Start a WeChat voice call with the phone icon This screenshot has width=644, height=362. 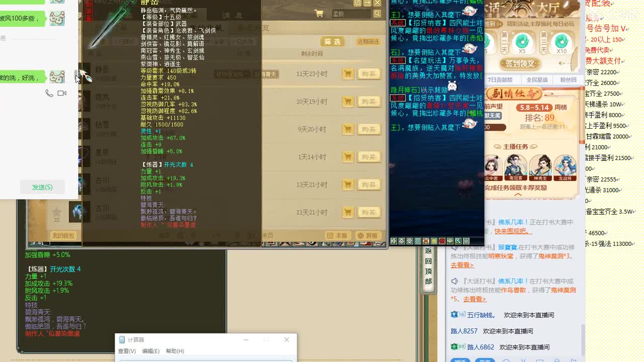49,93
